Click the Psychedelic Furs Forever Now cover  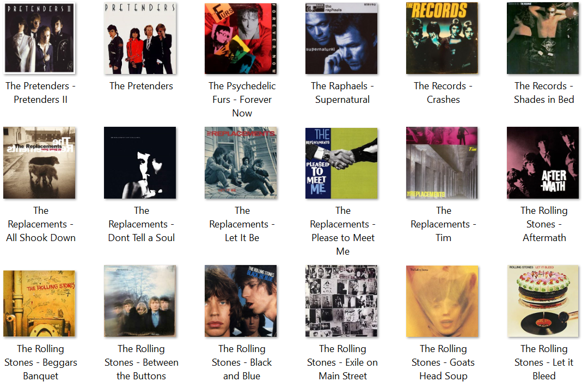click(241, 38)
